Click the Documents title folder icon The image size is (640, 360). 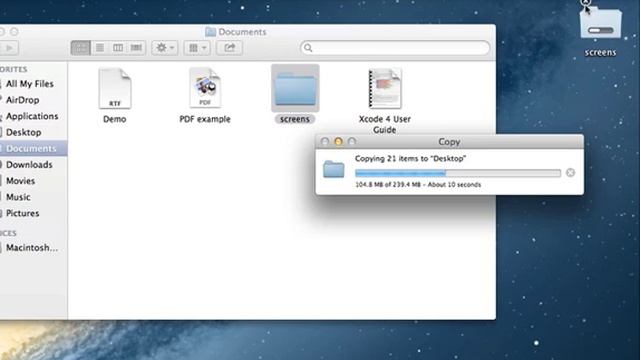210,32
